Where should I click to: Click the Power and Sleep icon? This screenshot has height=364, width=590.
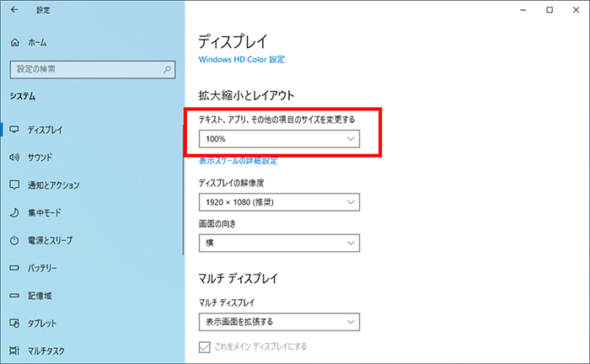(x=14, y=241)
